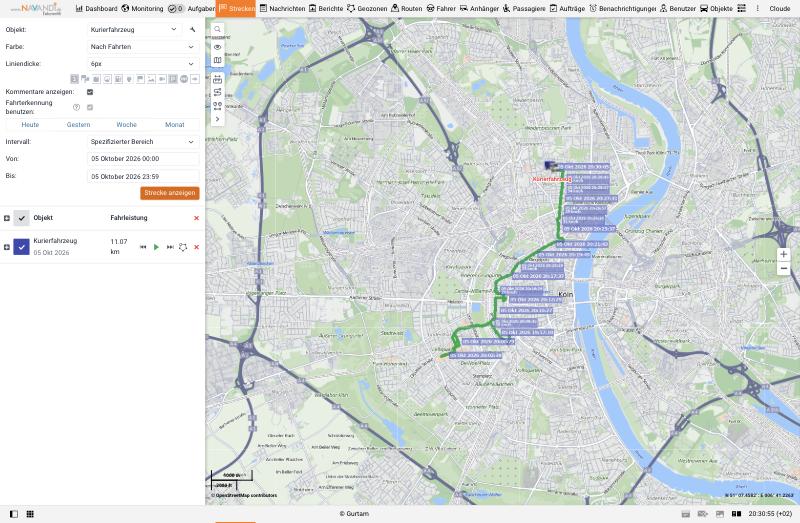Screen dimensions: 800x523
Task: Switch to the Monitoring tab
Action: [142, 9]
